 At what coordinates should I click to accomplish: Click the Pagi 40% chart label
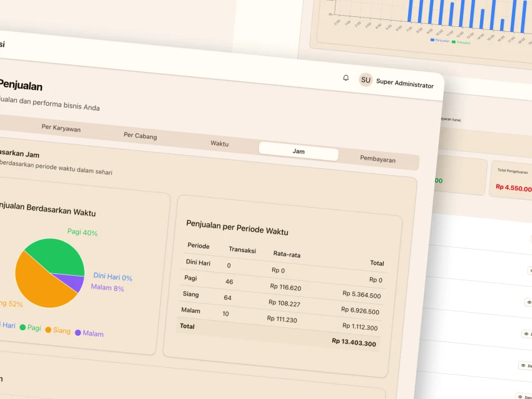click(x=83, y=232)
